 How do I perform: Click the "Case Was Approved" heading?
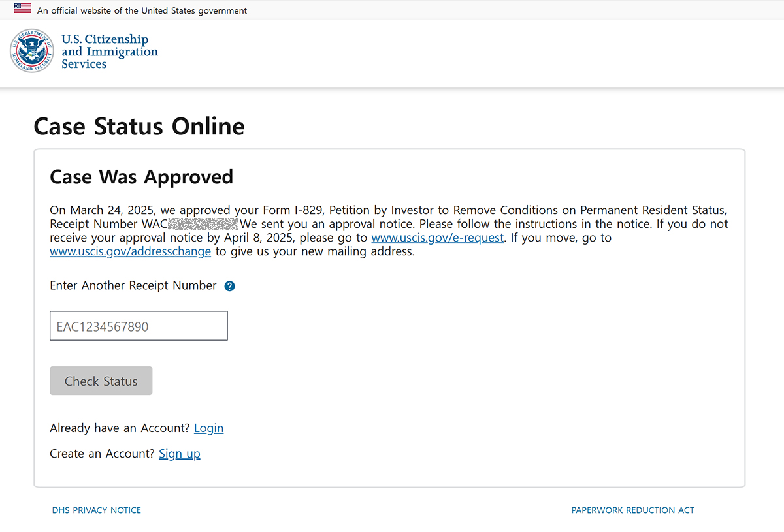coord(142,177)
